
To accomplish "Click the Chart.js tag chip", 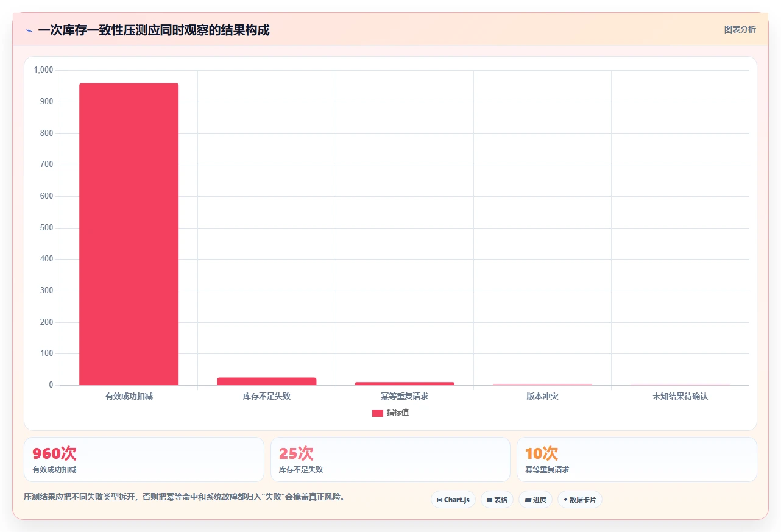I will click(453, 500).
